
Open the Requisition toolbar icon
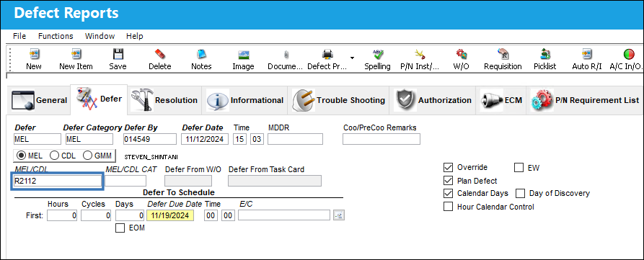pos(503,54)
